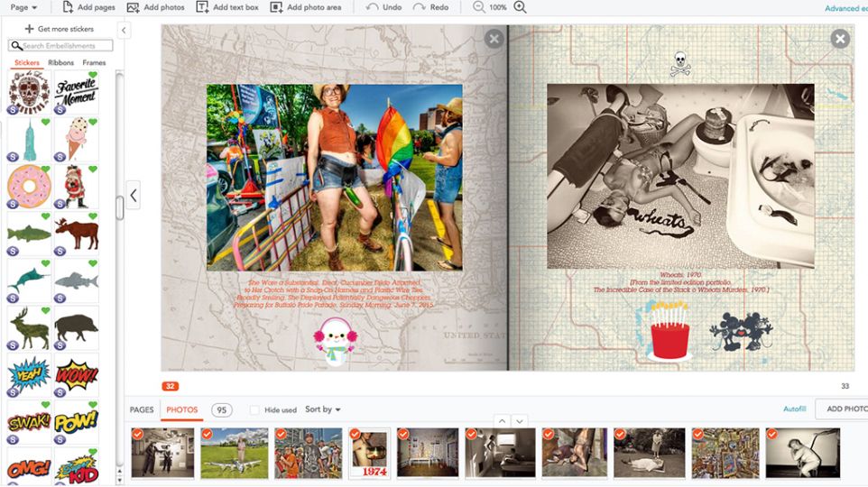The height and width of the screenshot is (487, 868).
Task: Click the Search Embellishments field
Action: point(60,45)
